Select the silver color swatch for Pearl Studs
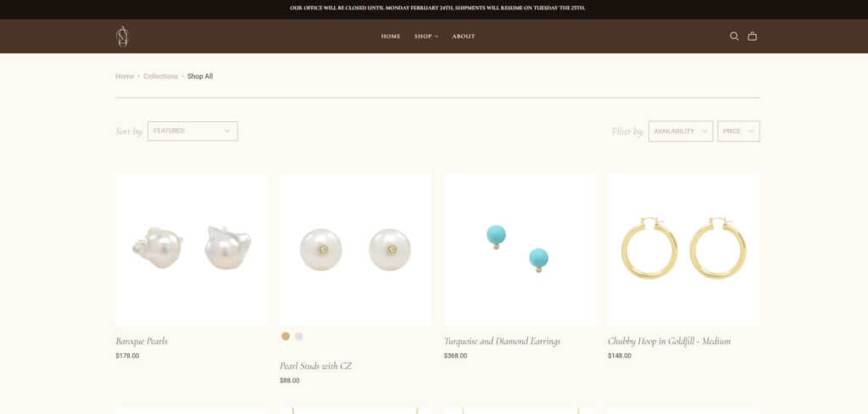868x414 pixels. pos(299,336)
